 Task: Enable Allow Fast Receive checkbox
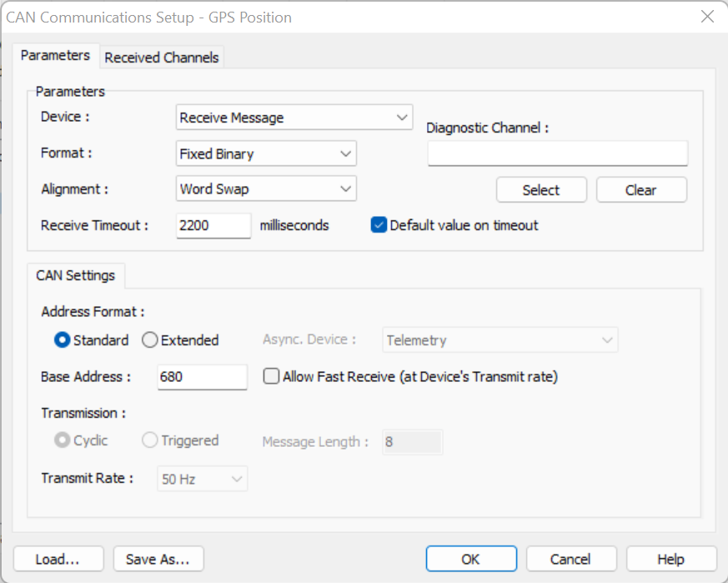271,377
